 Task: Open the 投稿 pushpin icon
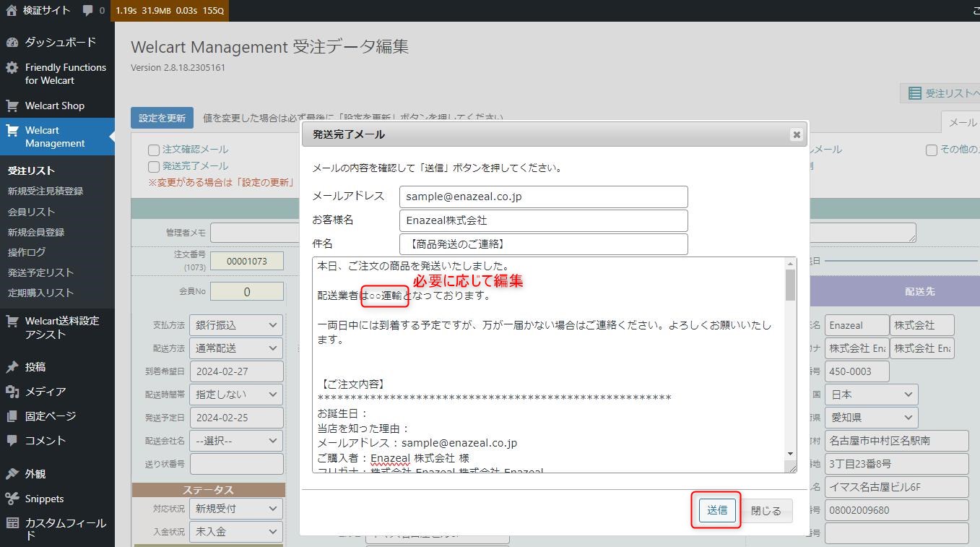[x=12, y=367]
